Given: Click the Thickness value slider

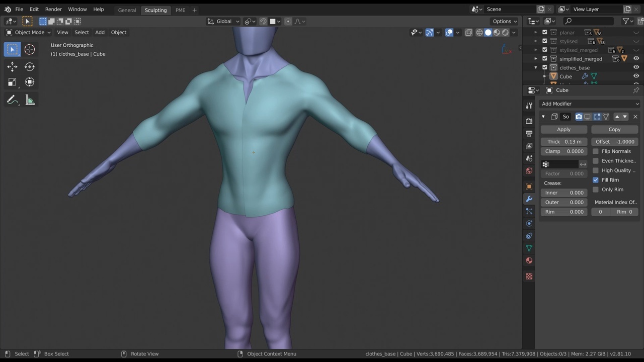Looking at the screenshot, I should (x=563, y=142).
